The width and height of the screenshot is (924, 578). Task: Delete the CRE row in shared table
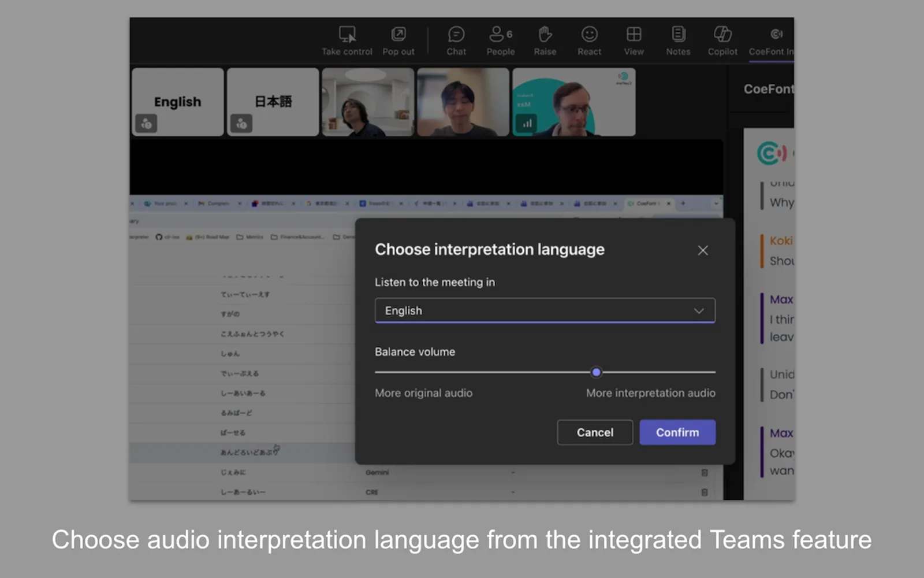pos(705,492)
